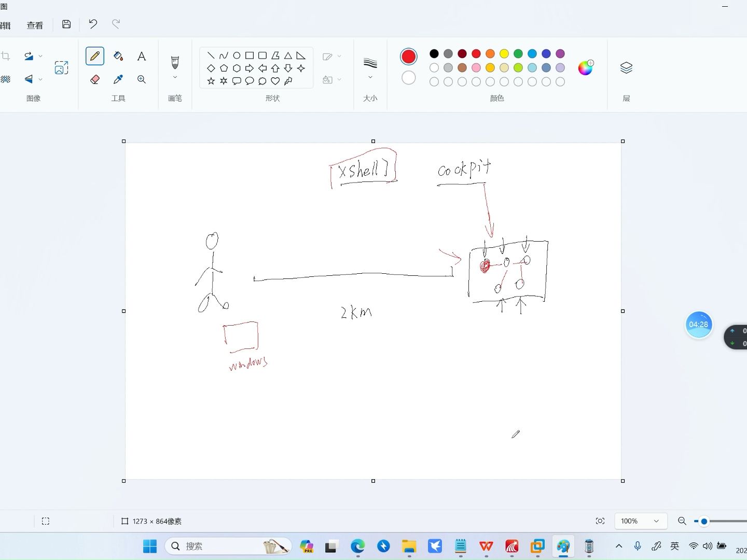Expand the stroke size dropdown

point(370,76)
